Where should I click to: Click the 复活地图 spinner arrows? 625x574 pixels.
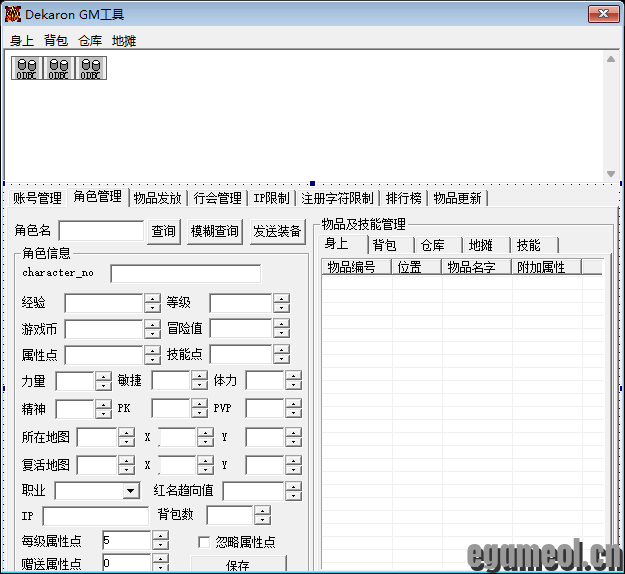click(126, 465)
